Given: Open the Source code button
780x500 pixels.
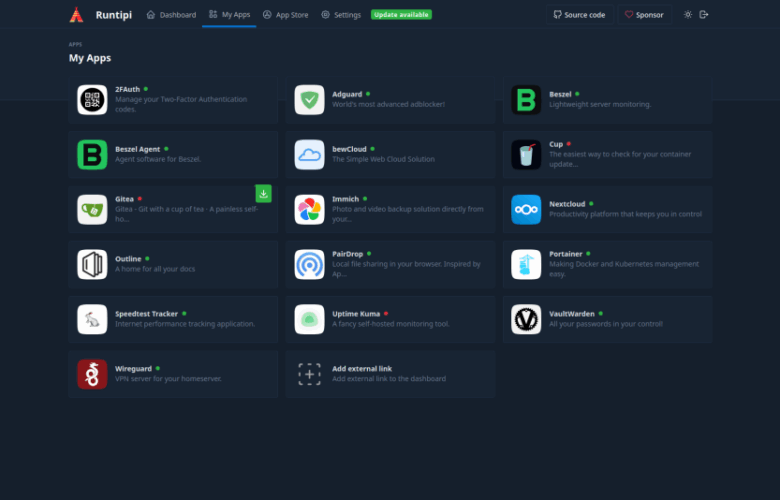Looking at the screenshot, I should click(580, 15).
